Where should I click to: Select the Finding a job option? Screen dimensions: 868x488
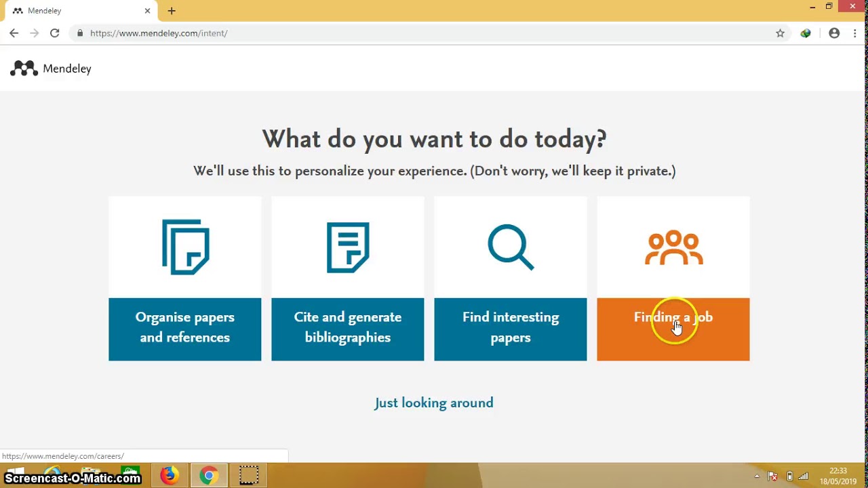click(x=673, y=329)
